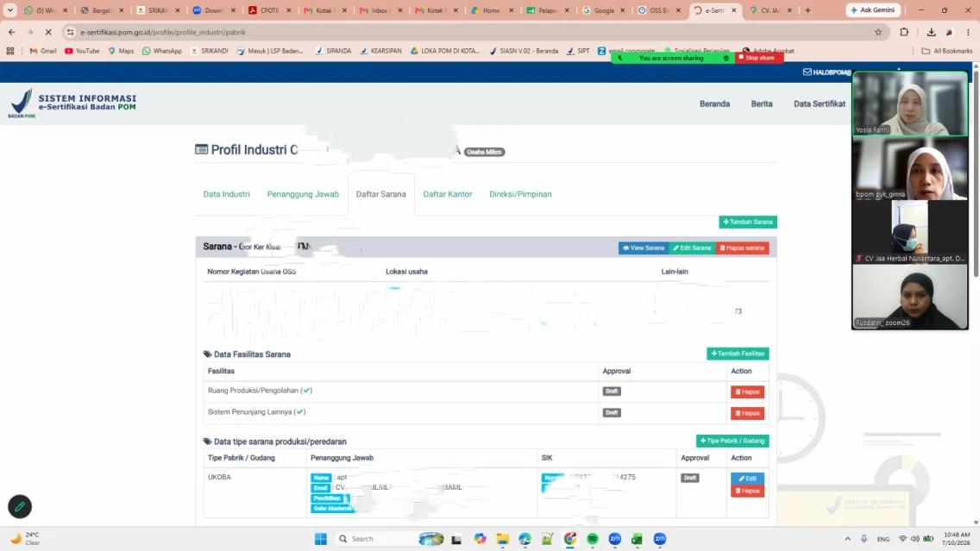The width and height of the screenshot is (980, 551).
Task: Open a new browser tab
Action: [807, 10]
